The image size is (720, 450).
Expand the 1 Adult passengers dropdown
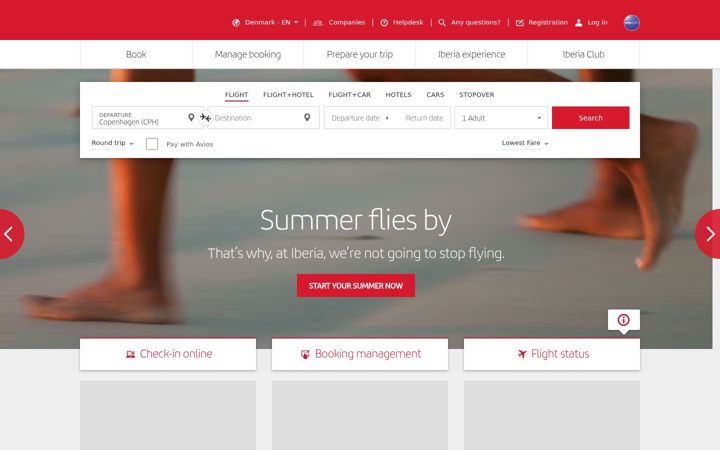click(x=501, y=118)
